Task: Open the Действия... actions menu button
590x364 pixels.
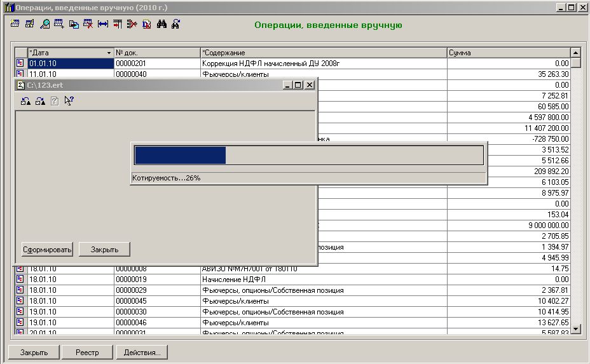Action: pyautogui.click(x=142, y=352)
